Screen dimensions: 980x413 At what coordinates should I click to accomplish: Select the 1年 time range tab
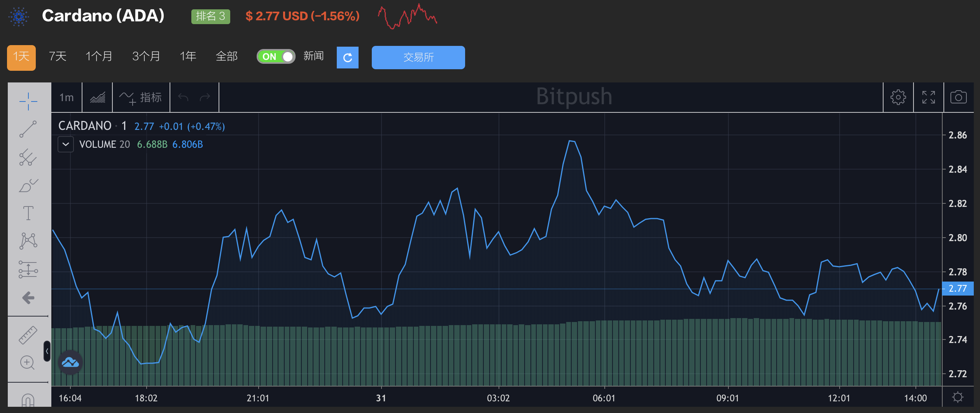click(188, 57)
